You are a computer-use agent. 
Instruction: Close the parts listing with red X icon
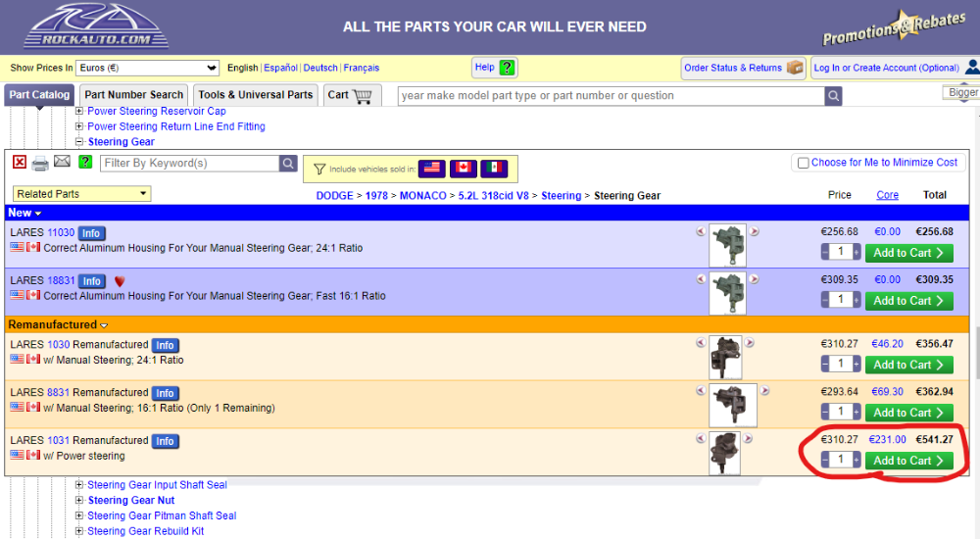point(20,163)
